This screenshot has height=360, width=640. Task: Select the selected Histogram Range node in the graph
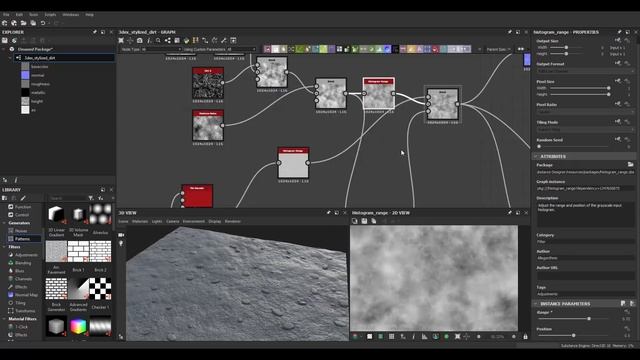coord(378,93)
